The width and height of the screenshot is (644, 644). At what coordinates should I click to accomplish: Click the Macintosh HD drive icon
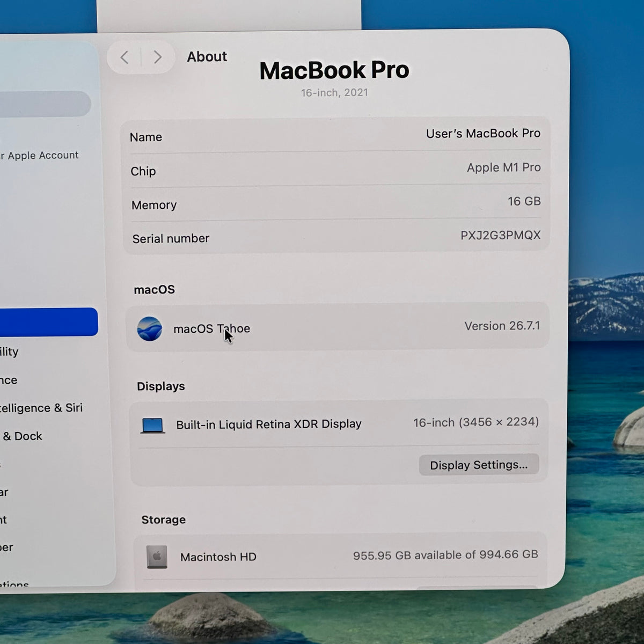point(157,557)
